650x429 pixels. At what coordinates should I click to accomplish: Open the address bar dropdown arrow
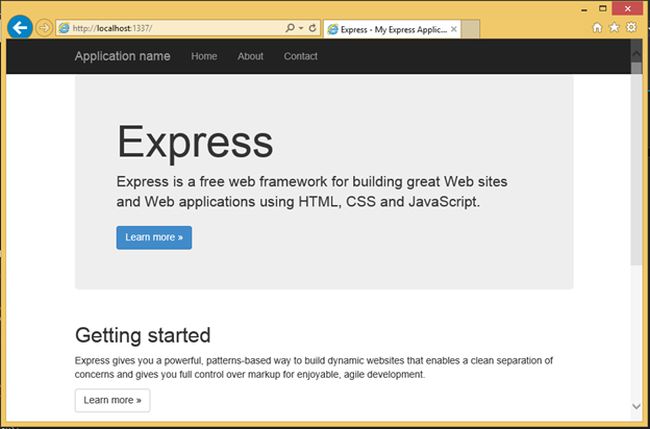[301, 28]
